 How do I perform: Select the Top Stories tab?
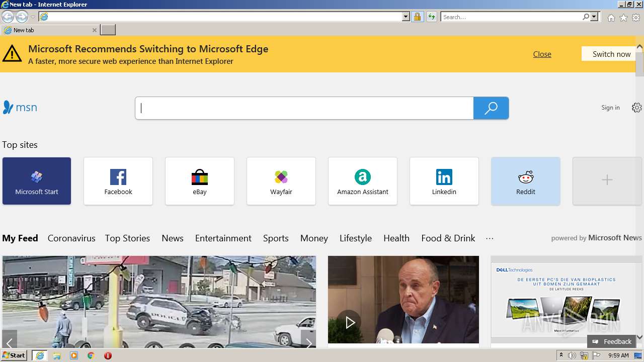(127, 238)
